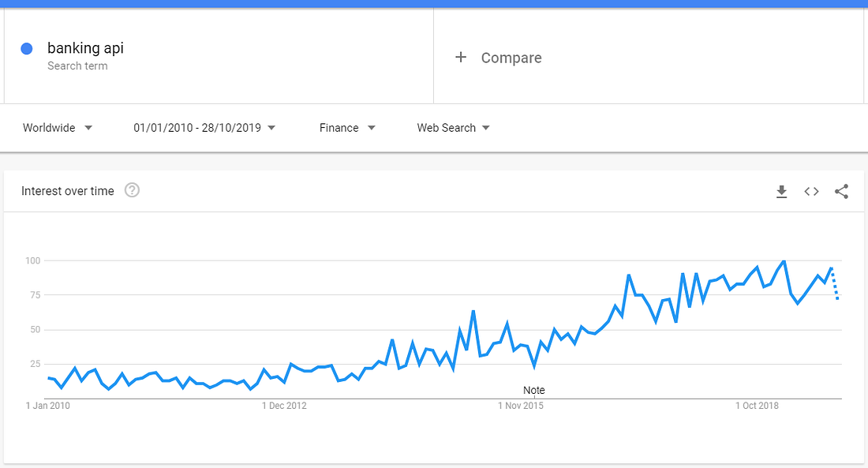Screen dimensions: 868x468
Task: Open the date range 01/01/2010 - 28/10/2019 dropdown
Action: 204,128
